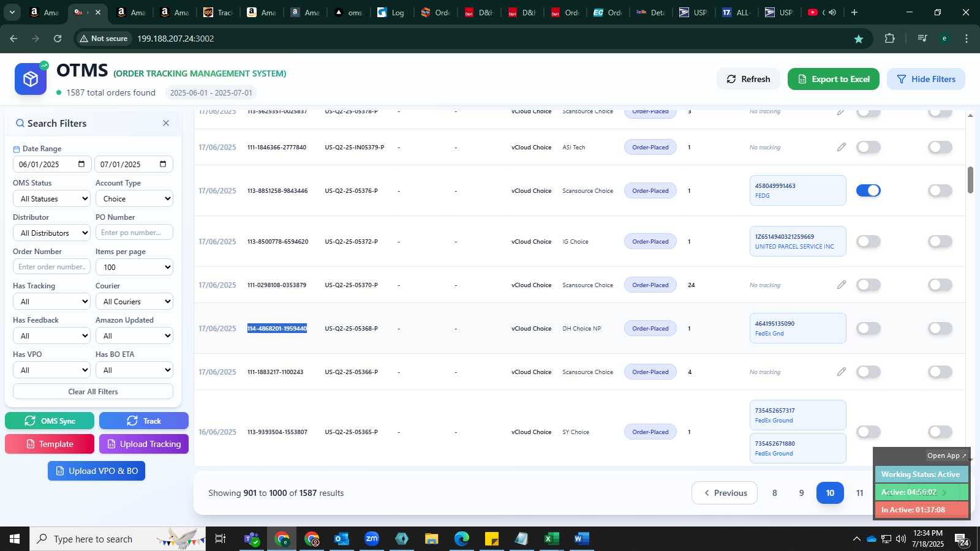The height and width of the screenshot is (551, 980).
Task: Open Outlook from the taskbar
Action: [342, 539]
